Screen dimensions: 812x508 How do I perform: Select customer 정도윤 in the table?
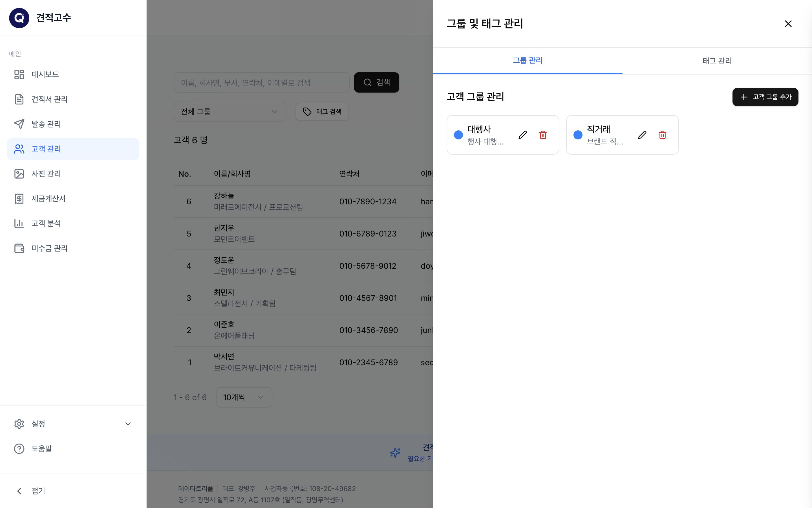click(224, 260)
